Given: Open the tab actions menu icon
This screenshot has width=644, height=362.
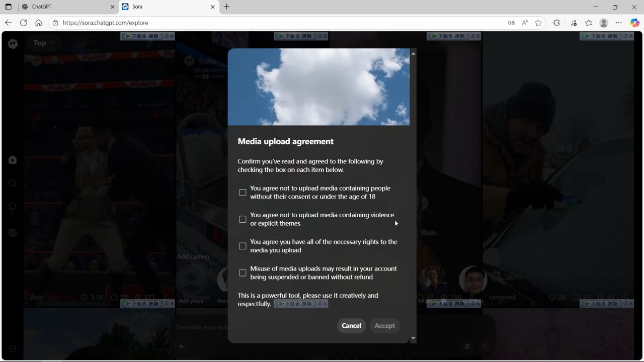Looking at the screenshot, I should click(x=8, y=7).
